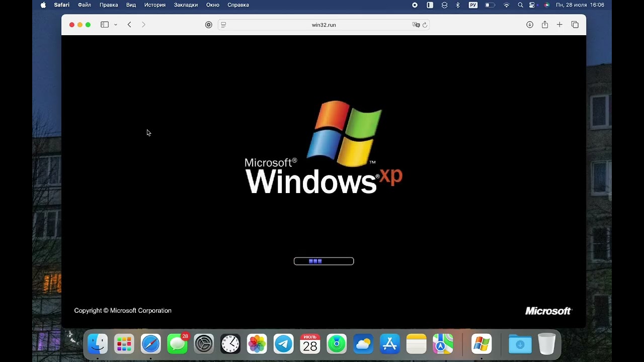644x362 pixels.
Task: Show tab overview
Action: pyautogui.click(x=575, y=25)
